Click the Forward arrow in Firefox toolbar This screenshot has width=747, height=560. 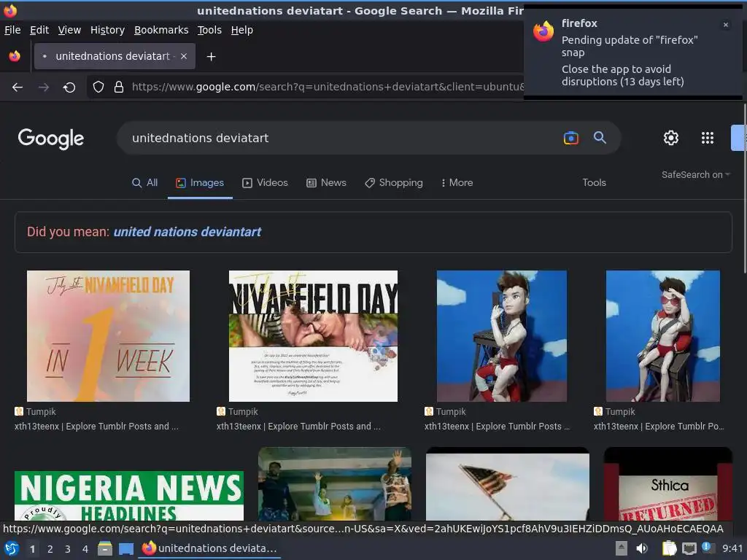44,87
